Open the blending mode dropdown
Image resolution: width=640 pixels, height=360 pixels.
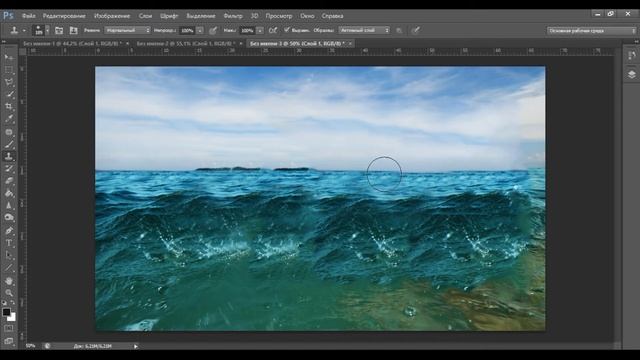point(127,30)
